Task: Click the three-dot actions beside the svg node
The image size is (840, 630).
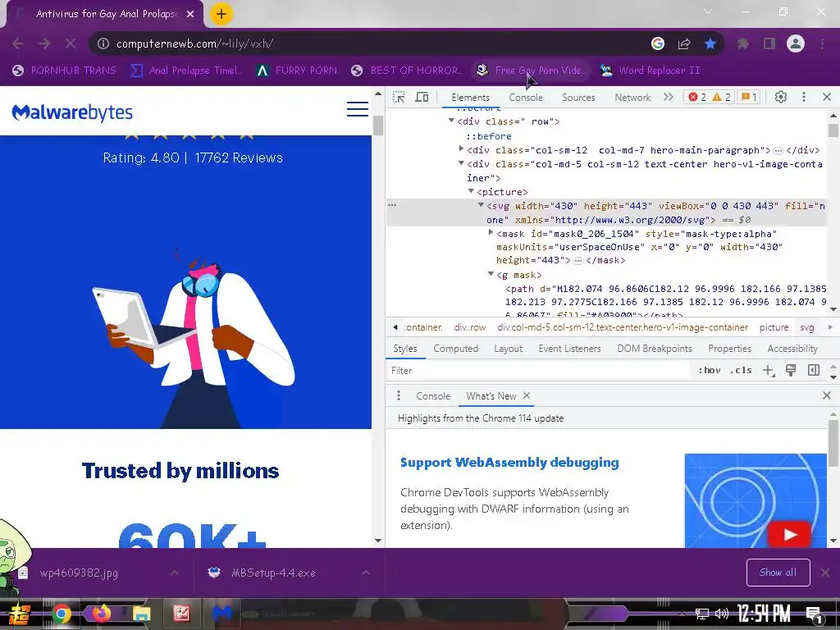Action: tap(392, 205)
